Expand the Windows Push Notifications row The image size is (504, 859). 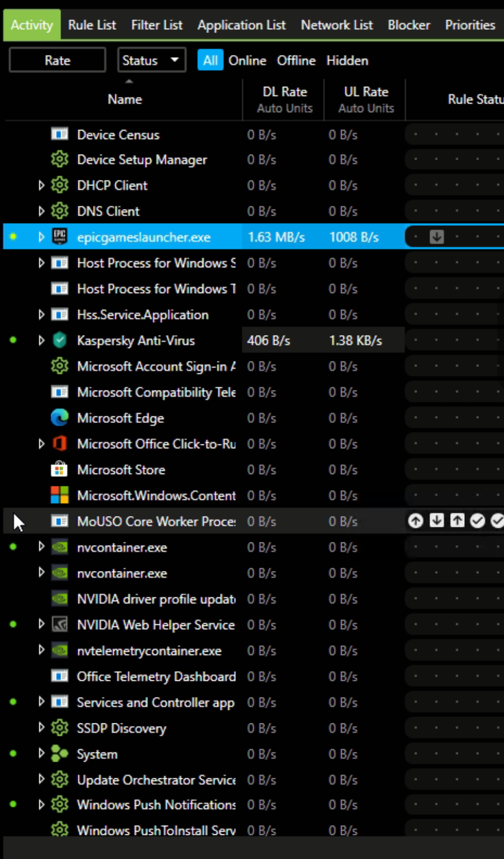click(x=41, y=805)
